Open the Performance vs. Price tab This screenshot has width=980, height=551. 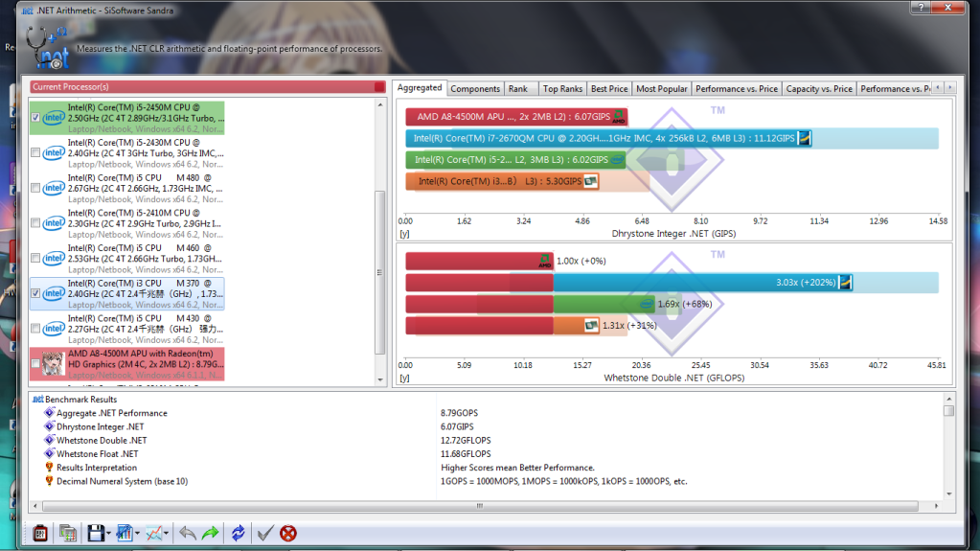pyautogui.click(x=737, y=89)
